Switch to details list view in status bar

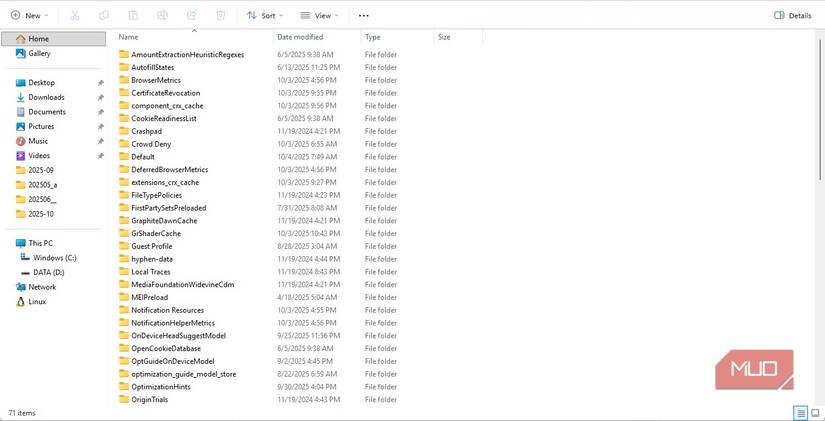[801, 412]
